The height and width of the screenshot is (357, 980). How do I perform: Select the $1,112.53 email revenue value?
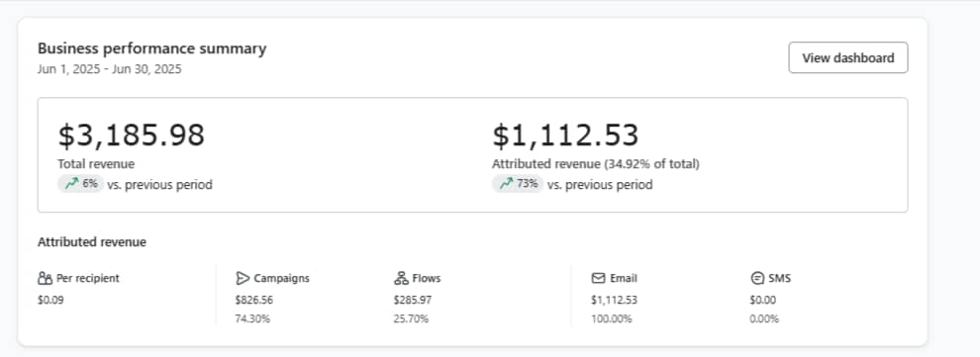614,300
